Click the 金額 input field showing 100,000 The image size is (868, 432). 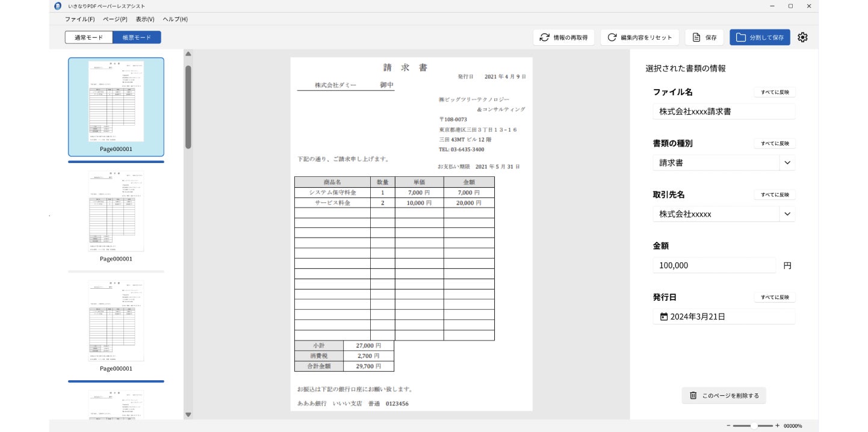coord(715,265)
